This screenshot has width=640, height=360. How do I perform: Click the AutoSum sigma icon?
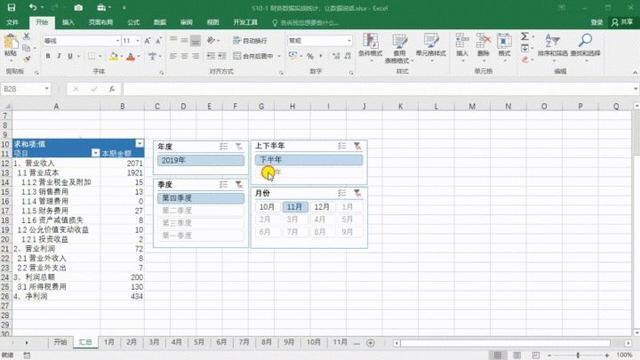click(x=525, y=36)
